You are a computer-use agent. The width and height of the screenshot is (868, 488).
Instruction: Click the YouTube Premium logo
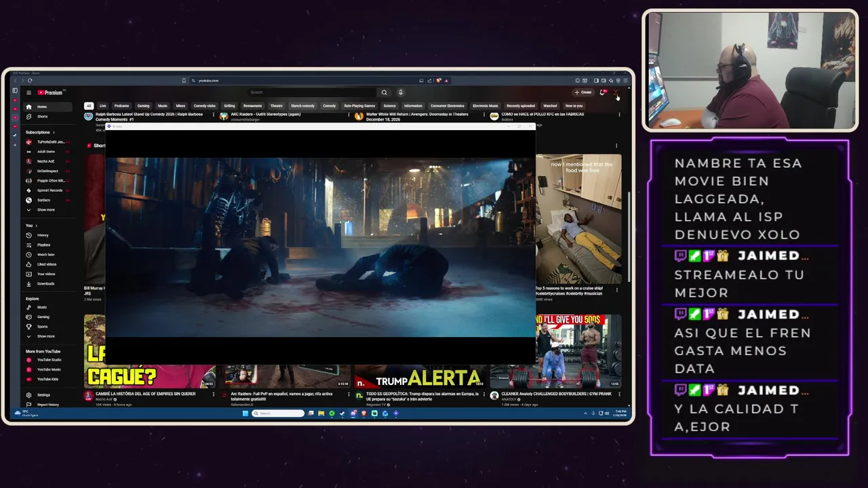tap(50, 92)
